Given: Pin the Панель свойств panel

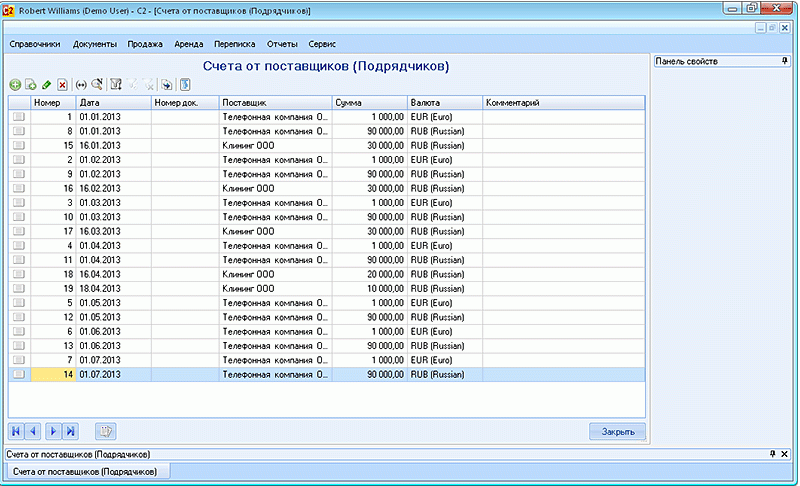Looking at the screenshot, I should (x=784, y=61).
